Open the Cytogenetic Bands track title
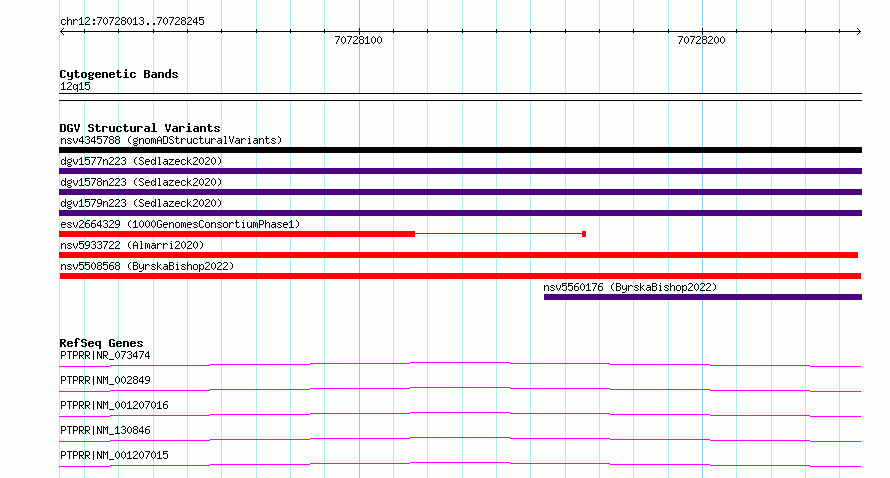The height and width of the screenshot is (478, 890). click(119, 74)
